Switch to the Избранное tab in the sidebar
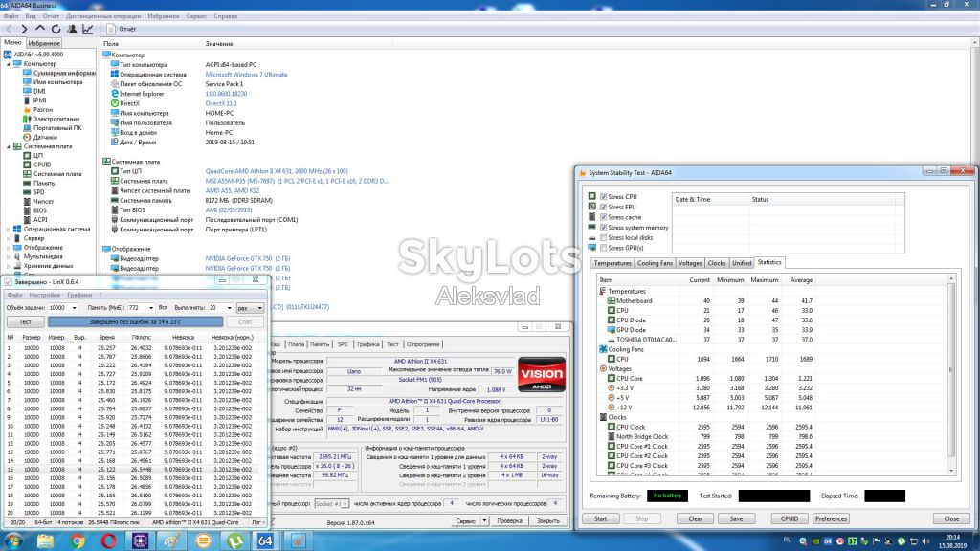The width and height of the screenshot is (980, 551). click(x=44, y=43)
